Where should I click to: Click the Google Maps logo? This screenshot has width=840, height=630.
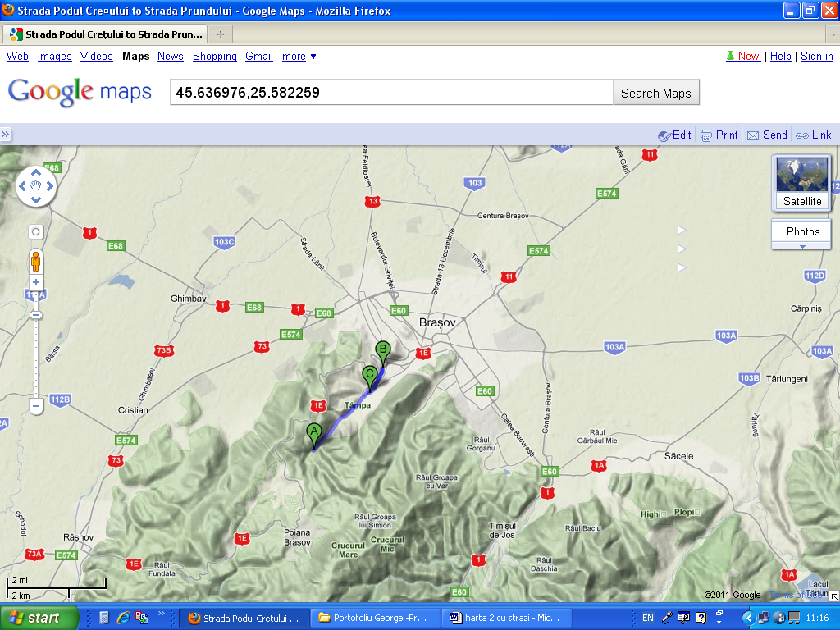pyautogui.click(x=80, y=92)
